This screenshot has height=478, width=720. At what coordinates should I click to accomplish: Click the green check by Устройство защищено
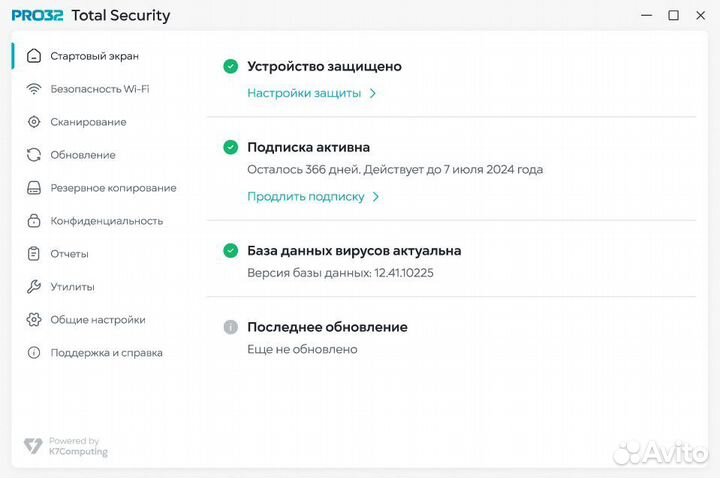230,67
